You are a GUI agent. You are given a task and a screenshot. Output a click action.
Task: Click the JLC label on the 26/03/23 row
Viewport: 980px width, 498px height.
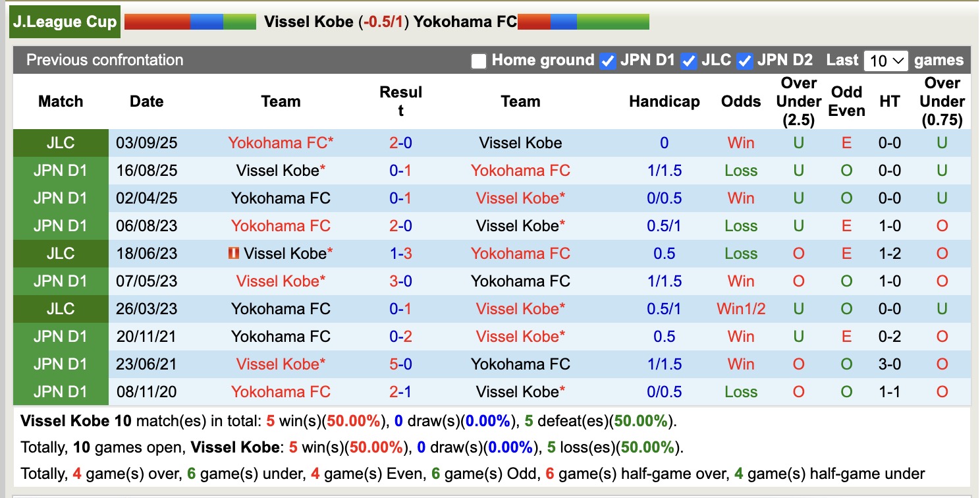pos(60,308)
